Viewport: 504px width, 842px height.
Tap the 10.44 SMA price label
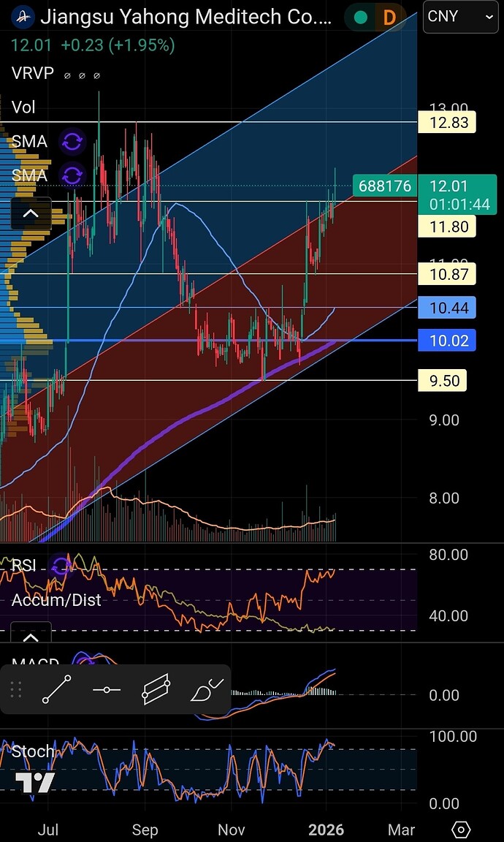tap(447, 308)
